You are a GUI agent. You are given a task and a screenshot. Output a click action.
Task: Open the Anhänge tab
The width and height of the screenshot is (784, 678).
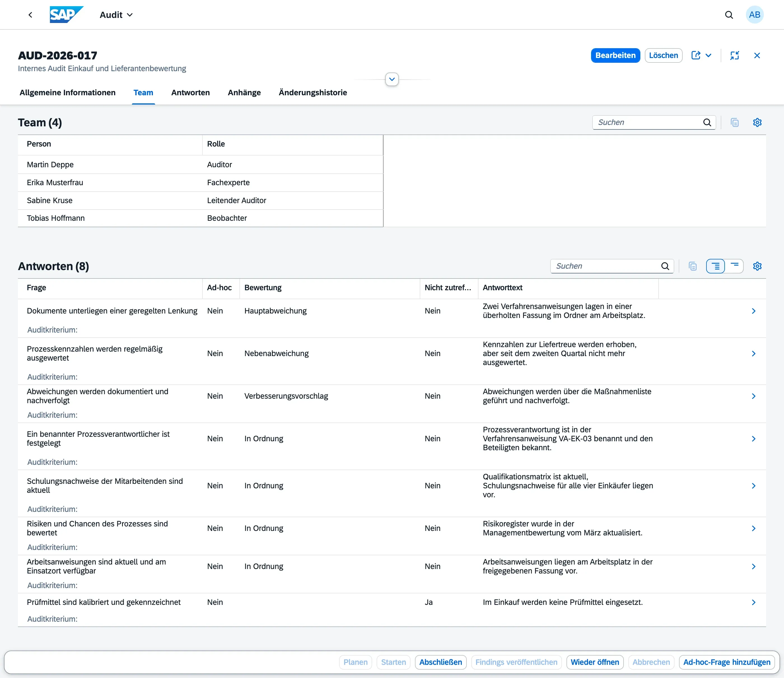coord(244,92)
